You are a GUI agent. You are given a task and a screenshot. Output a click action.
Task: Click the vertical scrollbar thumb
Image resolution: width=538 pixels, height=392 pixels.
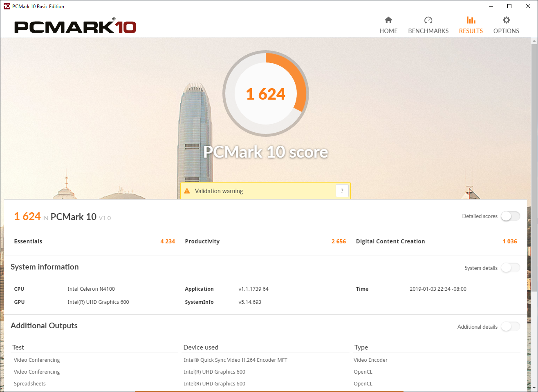(x=534, y=167)
